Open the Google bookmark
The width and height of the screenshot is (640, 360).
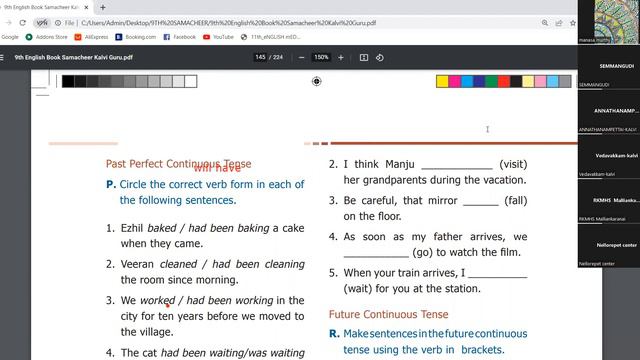coord(10,37)
